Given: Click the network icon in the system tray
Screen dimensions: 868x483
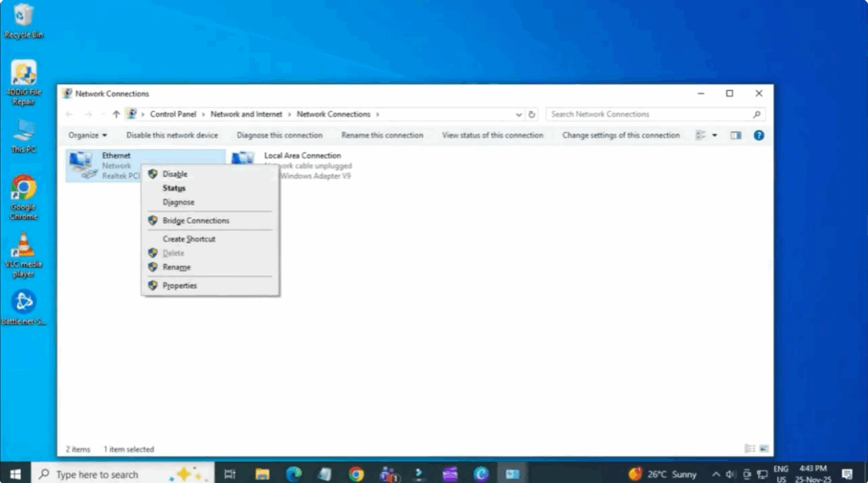Looking at the screenshot, I should (762, 475).
